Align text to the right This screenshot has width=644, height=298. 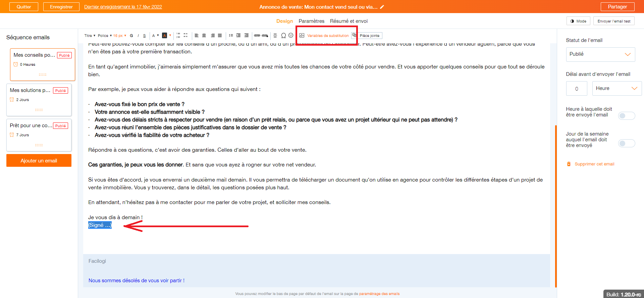pos(213,36)
